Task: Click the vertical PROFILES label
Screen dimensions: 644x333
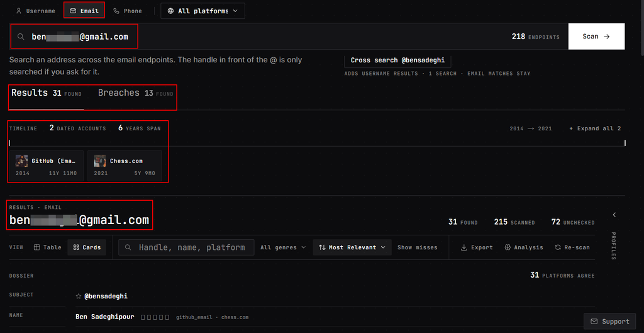Action: [x=614, y=246]
